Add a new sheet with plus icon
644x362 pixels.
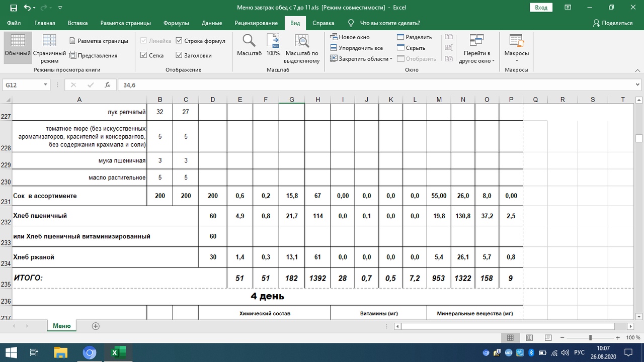[x=96, y=326]
